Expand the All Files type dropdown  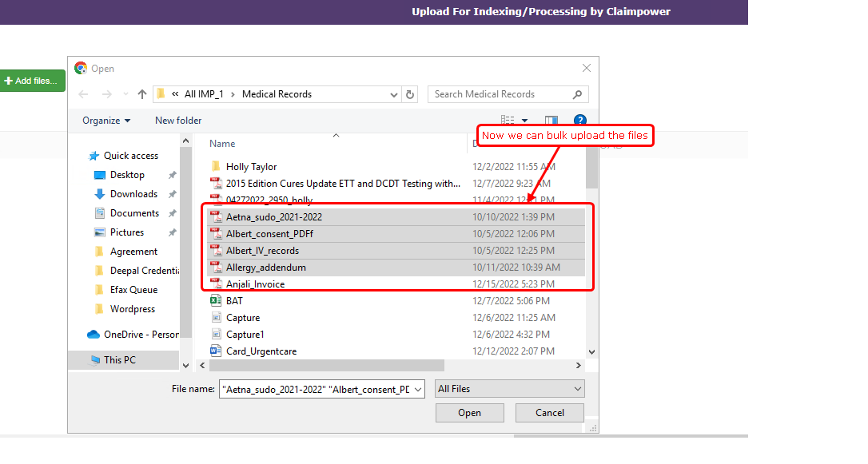[509, 389]
